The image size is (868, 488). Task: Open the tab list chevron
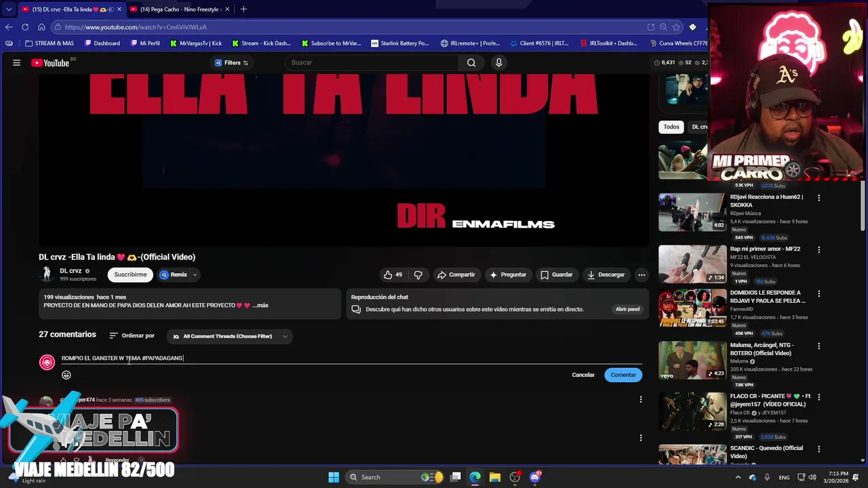point(8,9)
